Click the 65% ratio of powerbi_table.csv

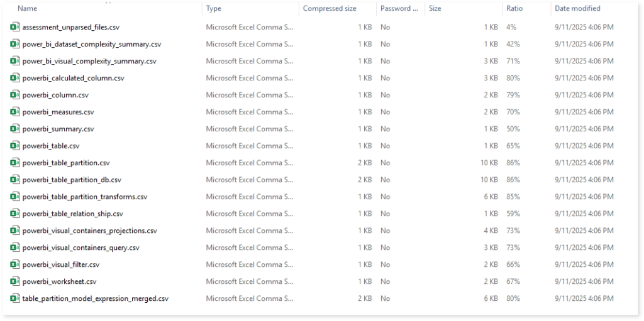[513, 146]
